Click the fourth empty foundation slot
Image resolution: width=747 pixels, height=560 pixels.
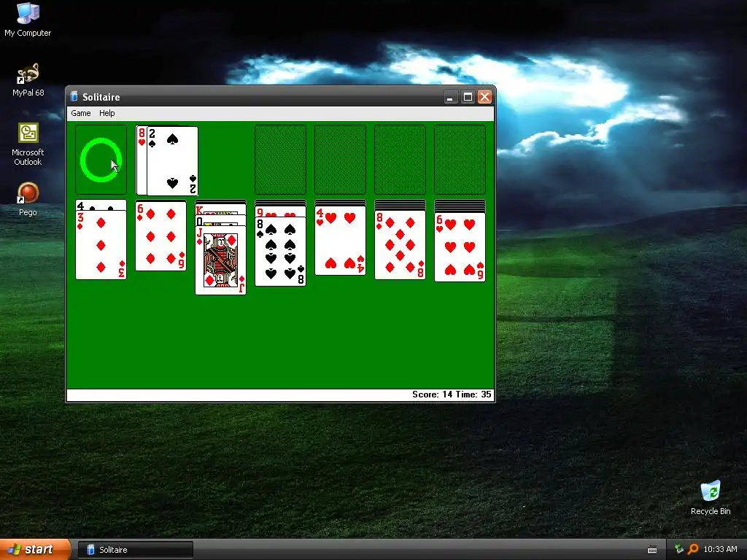[x=460, y=160]
